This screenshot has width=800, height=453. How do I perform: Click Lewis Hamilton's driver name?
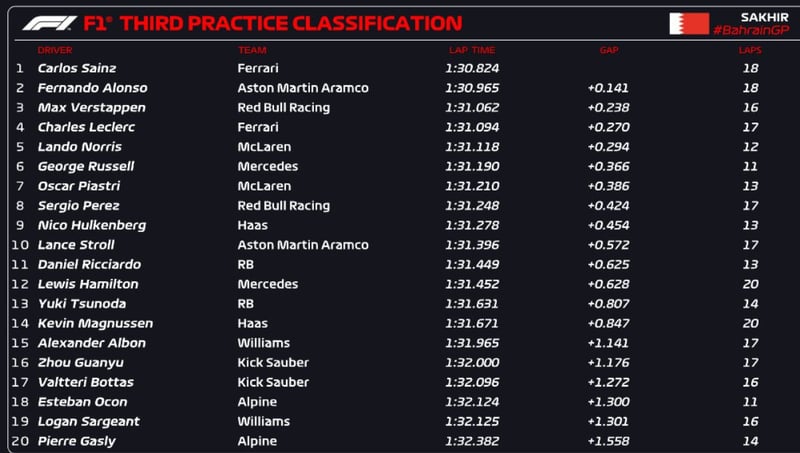tap(87, 284)
